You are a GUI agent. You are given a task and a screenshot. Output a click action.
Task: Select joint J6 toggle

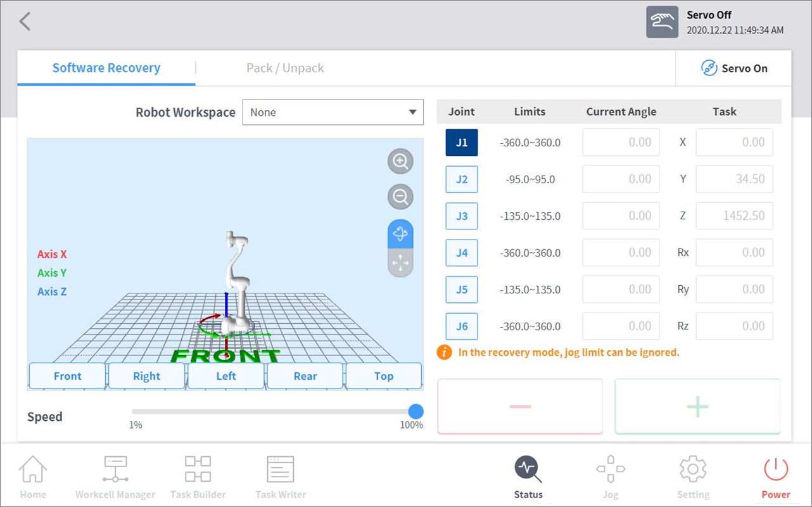[462, 326]
